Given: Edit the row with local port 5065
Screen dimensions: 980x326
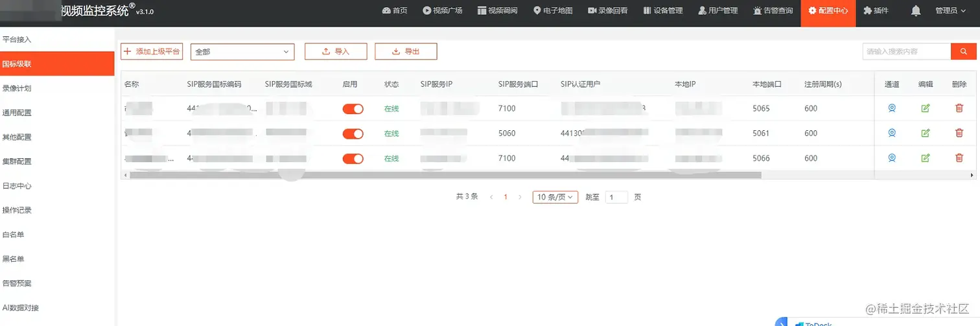Looking at the screenshot, I should 926,108.
